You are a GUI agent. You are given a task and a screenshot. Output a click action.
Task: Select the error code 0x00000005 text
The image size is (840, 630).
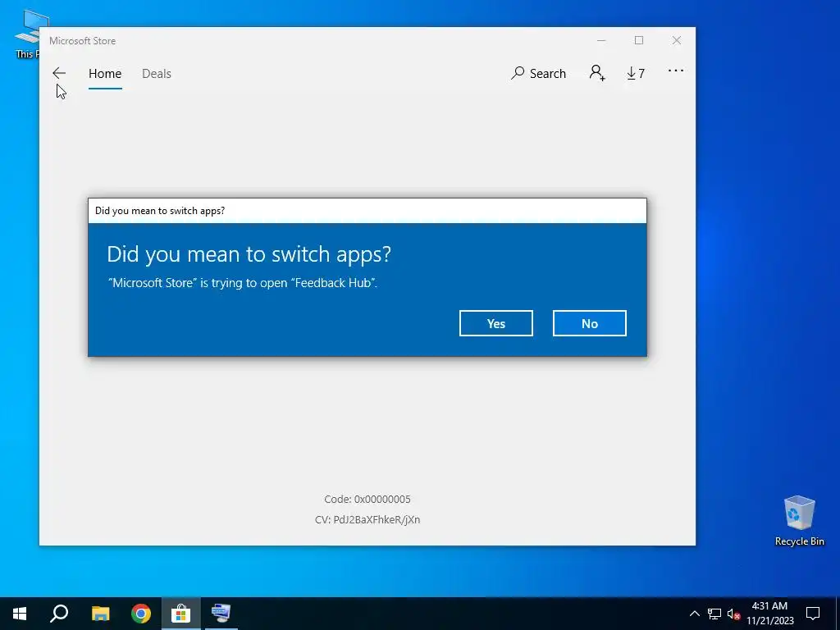(367, 500)
